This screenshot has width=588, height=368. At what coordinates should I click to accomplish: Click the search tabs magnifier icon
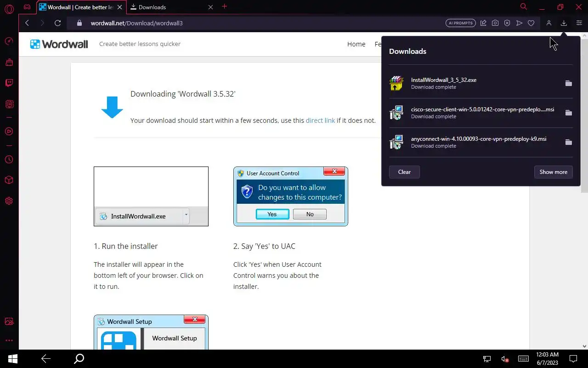click(523, 7)
